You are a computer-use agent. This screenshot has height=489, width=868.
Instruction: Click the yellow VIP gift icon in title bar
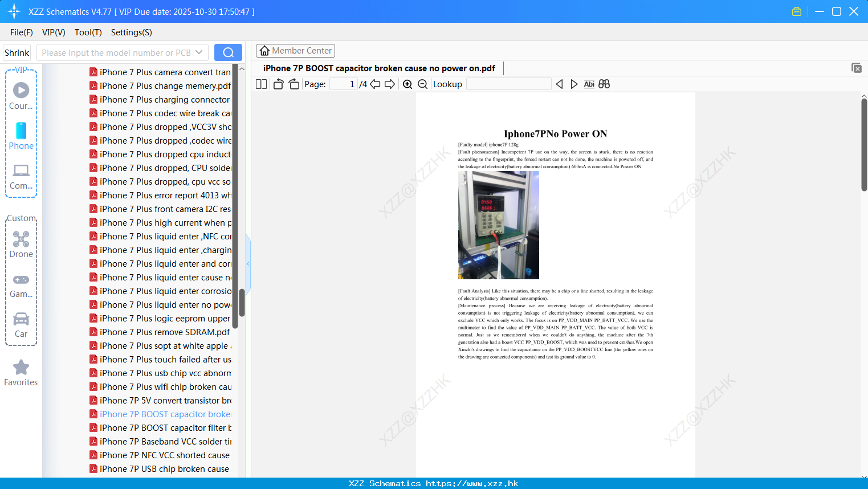[797, 11]
